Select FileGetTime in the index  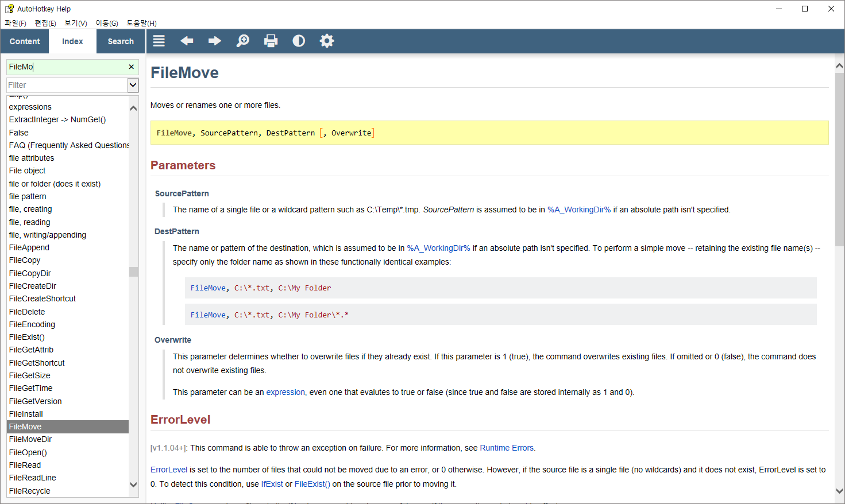68,388
